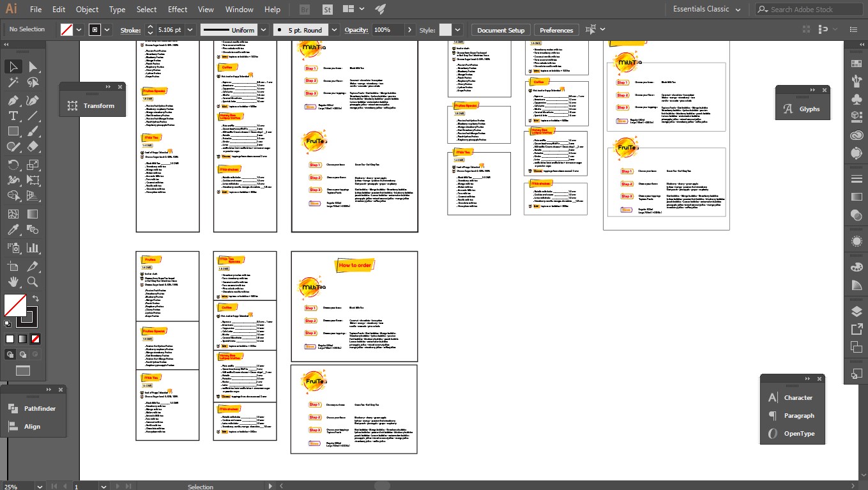Image resolution: width=868 pixels, height=490 pixels.
Task: Select the Direct Selection tool
Action: point(33,66)
